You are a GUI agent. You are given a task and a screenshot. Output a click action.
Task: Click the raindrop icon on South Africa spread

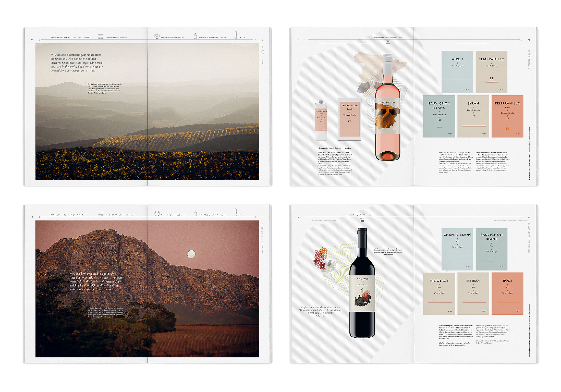click(195, 214)
